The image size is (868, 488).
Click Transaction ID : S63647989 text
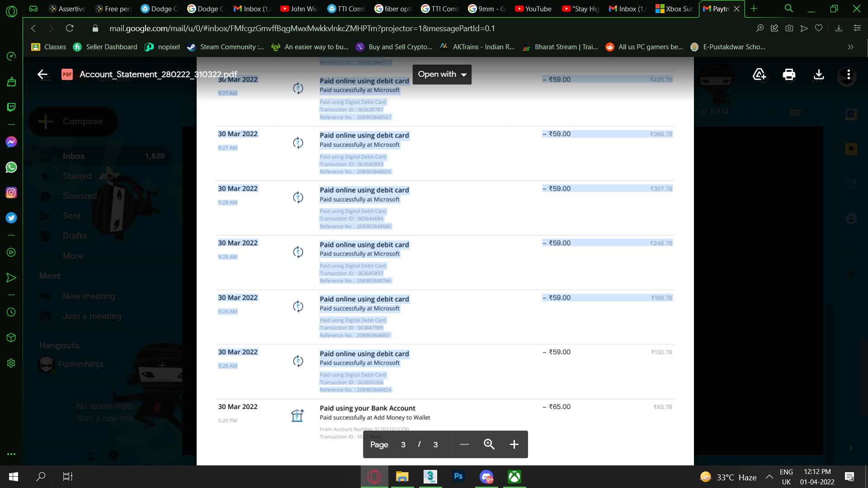351,328
